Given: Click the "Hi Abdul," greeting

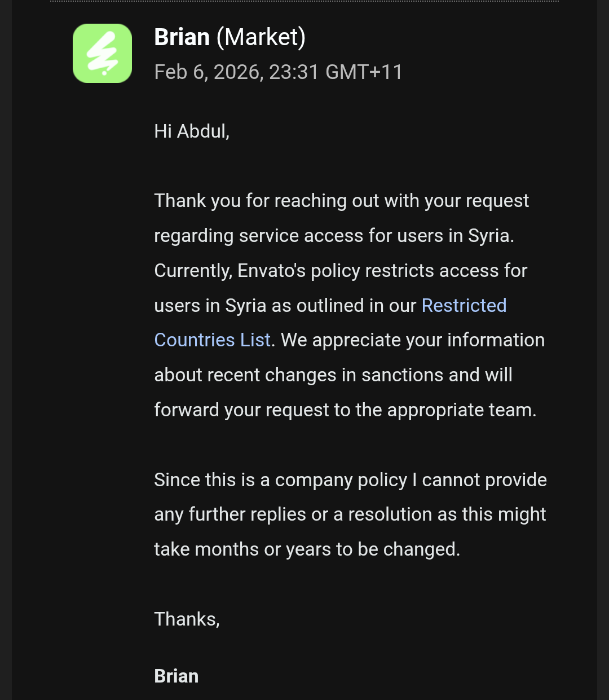Looking at the screenshot, I should (x=192, y=131).
